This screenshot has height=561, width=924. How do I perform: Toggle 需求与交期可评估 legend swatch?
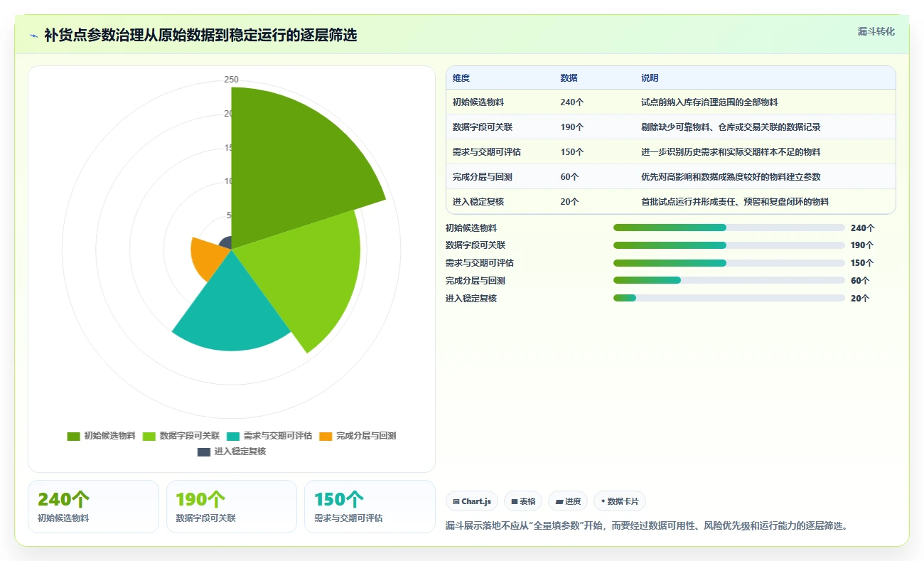click(x=233, y=436)
